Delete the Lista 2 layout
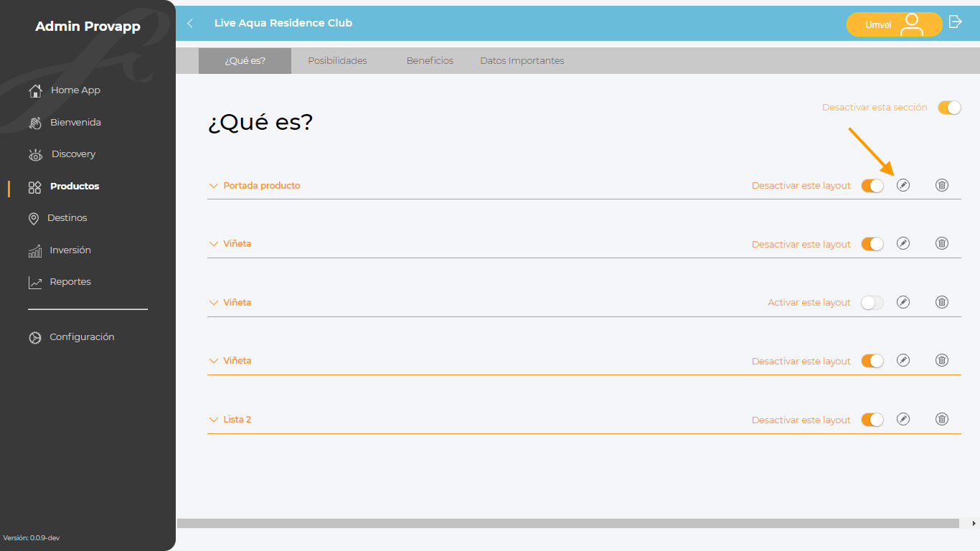Viewport: 980px width, 551px height. 942,419
